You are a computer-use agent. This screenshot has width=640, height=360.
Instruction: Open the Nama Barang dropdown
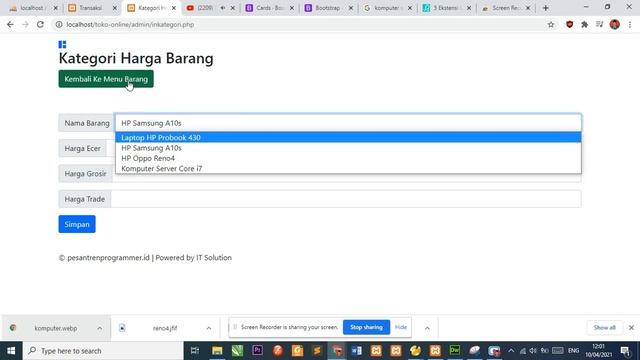pos(348,123)
